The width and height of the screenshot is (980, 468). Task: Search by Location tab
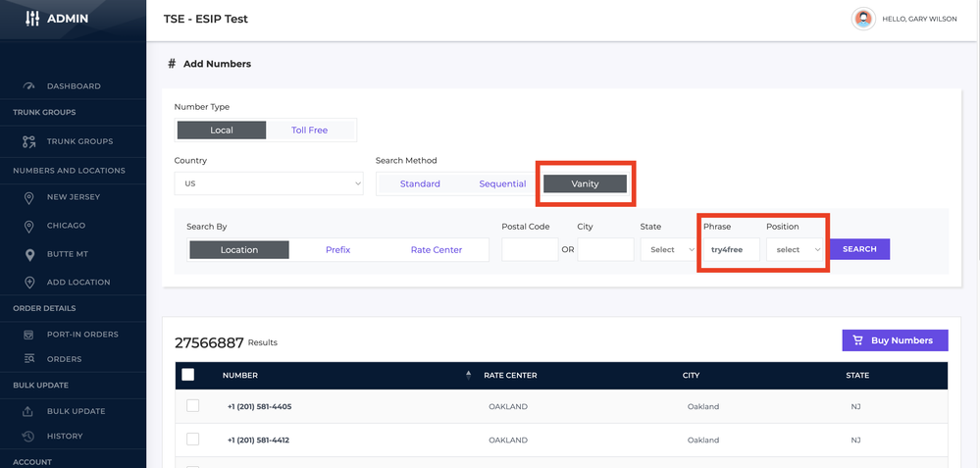click(x=239, y=249)
